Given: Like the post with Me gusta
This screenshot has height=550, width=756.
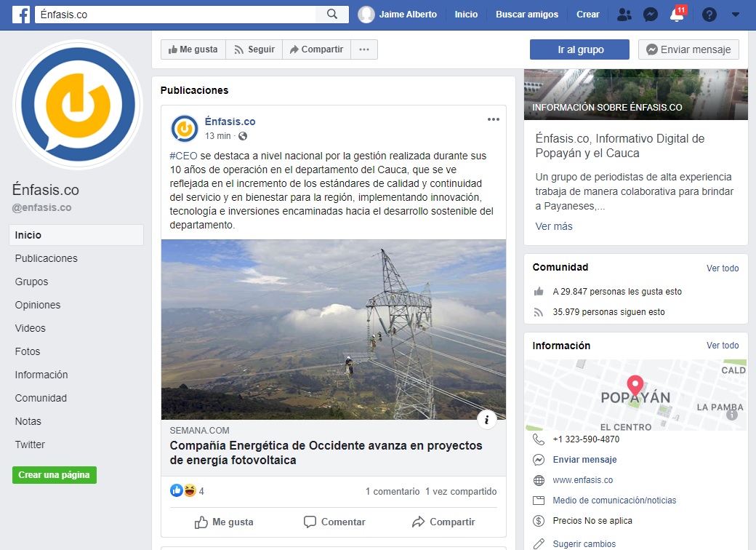Looking at the screenshot, I should pos(224,522).
